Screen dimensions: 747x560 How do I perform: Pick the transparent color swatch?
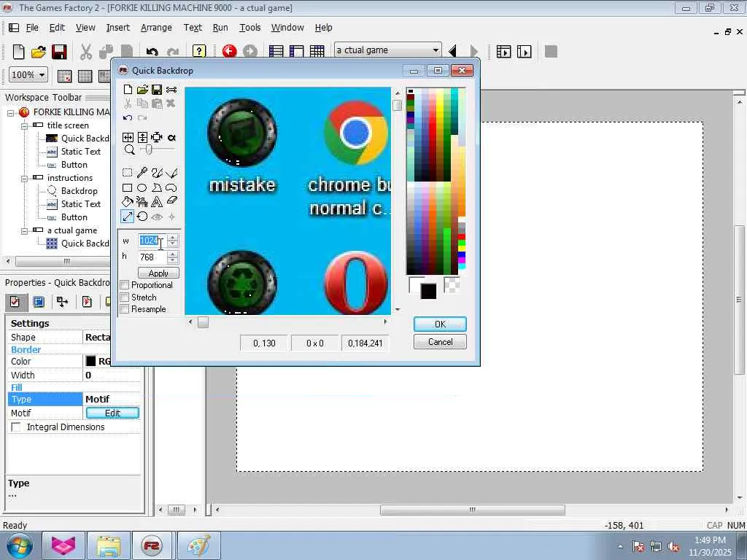(x=452, y=284)
